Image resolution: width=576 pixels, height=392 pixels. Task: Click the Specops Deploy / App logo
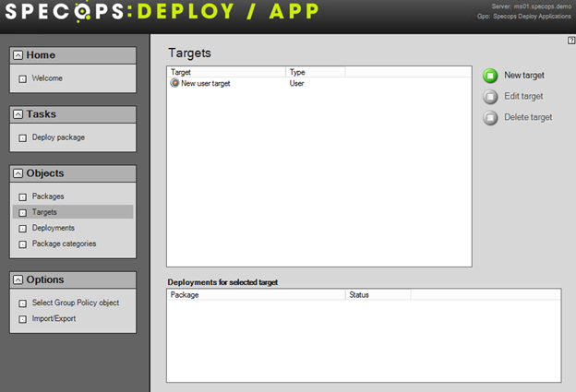click(x=162, y=11)
